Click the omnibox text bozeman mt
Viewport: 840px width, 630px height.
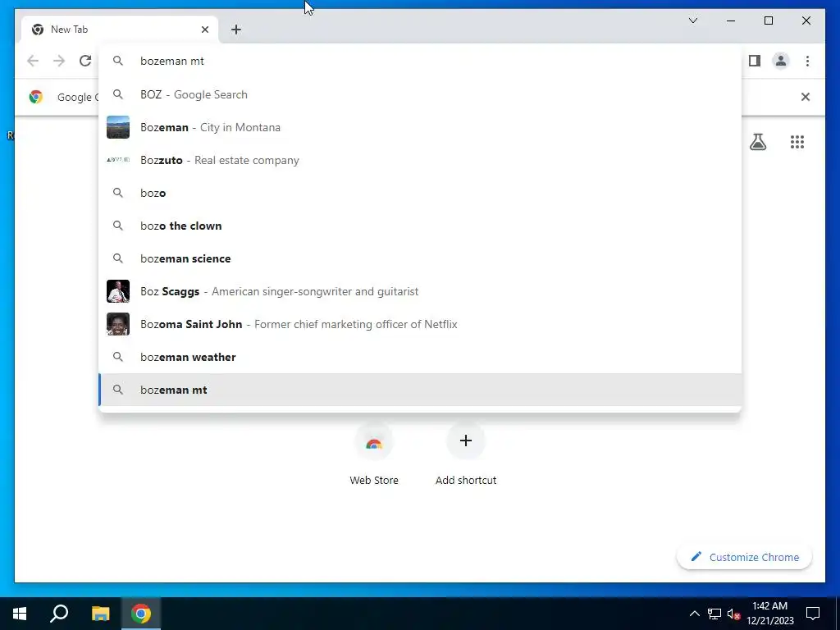(x=172, y=61)
